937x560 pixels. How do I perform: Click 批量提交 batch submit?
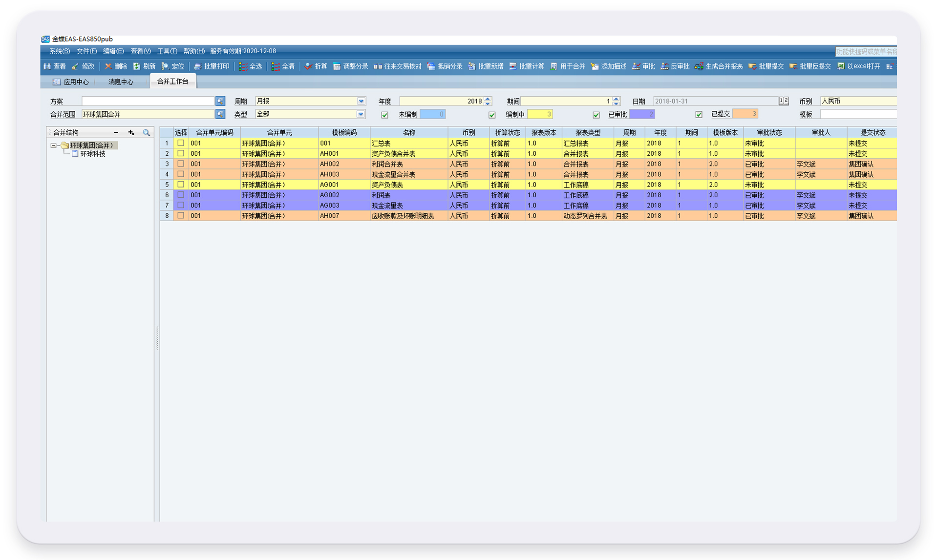click(x=766, y=66)
